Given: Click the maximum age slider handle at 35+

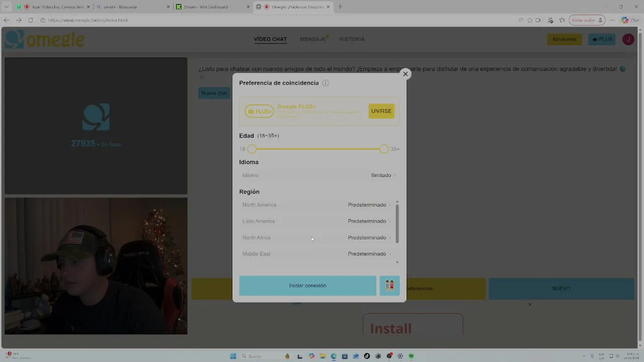Looking at the screenshot, I should coord(384,149).
